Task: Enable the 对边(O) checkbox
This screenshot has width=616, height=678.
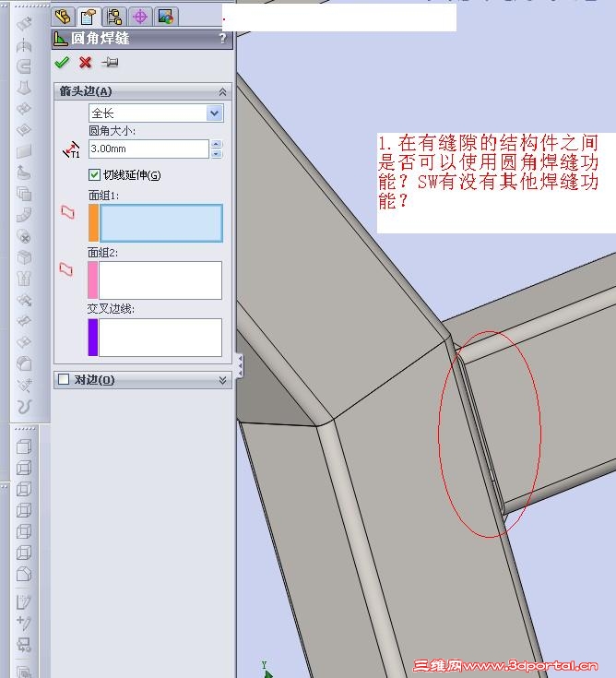Action: tap(64, 379)
